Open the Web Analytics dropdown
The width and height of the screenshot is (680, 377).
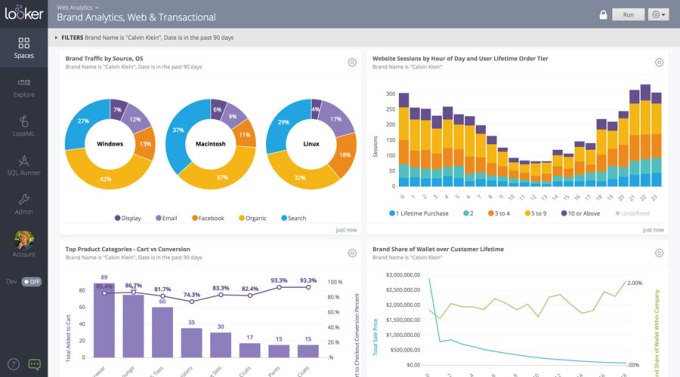click(78, 7)
